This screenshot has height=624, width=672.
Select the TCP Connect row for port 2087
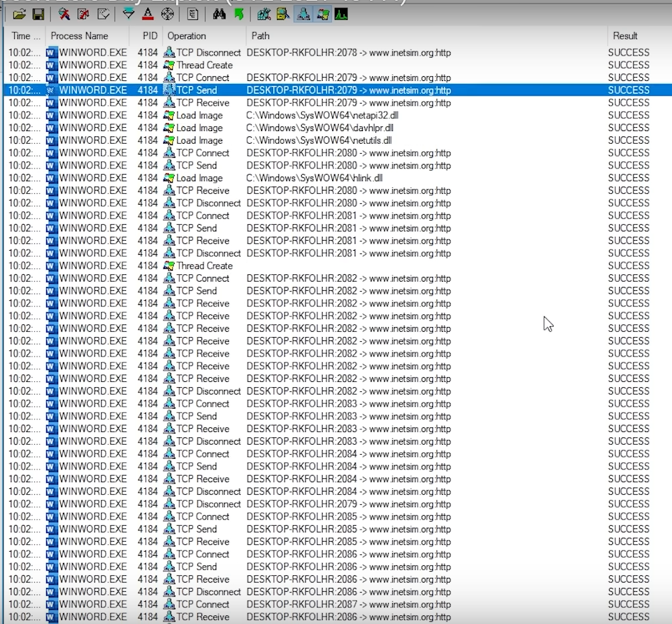(x=338, y=604)
